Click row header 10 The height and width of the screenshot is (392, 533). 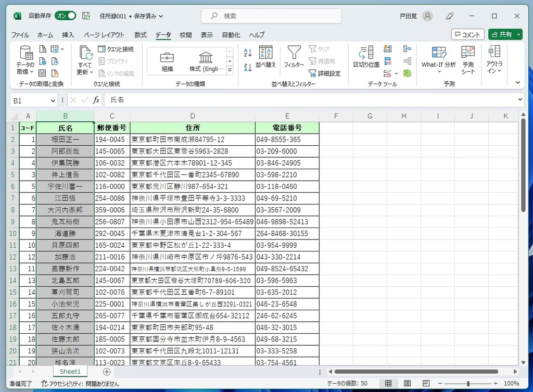click(x=13, y=234)
